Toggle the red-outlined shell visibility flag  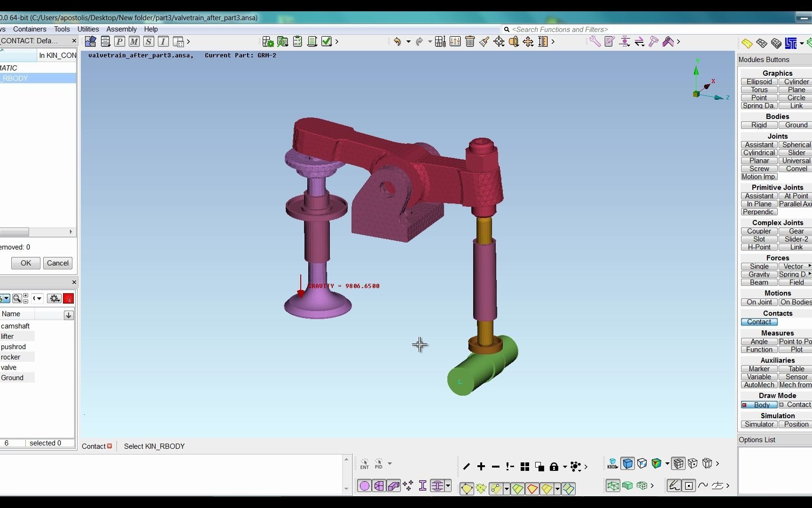(x=532, y=489)
